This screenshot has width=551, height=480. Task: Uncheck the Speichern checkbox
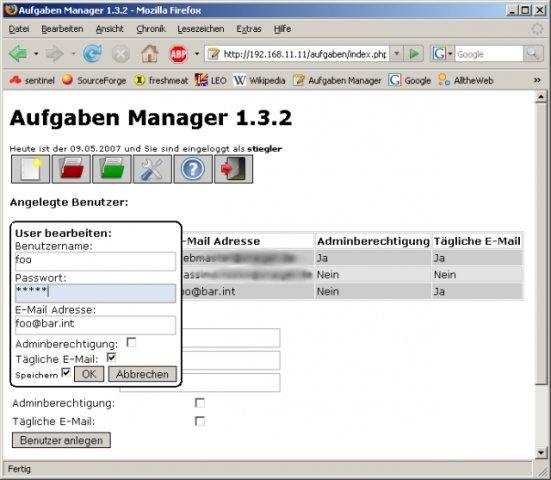click(x=66, y=372)
